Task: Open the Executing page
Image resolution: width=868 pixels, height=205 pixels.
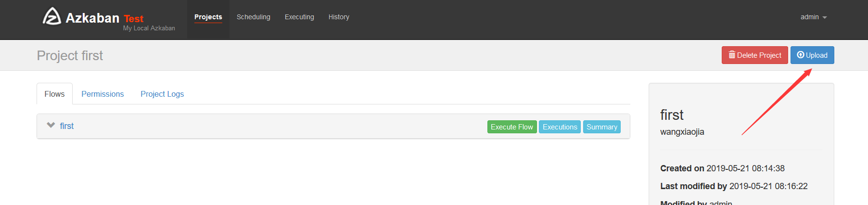Action: (299, 17)
